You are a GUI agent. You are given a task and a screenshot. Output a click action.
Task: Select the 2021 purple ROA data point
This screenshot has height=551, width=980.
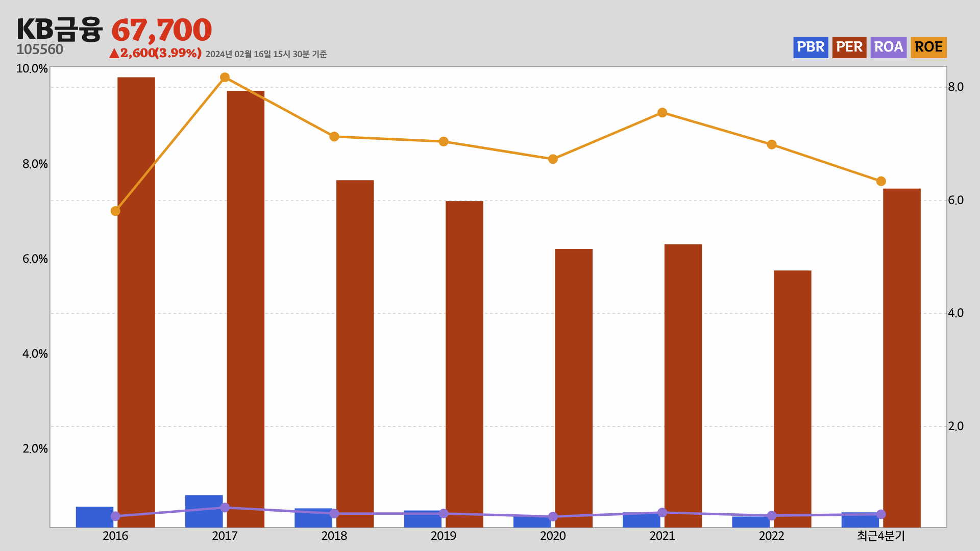click(663, 513)
